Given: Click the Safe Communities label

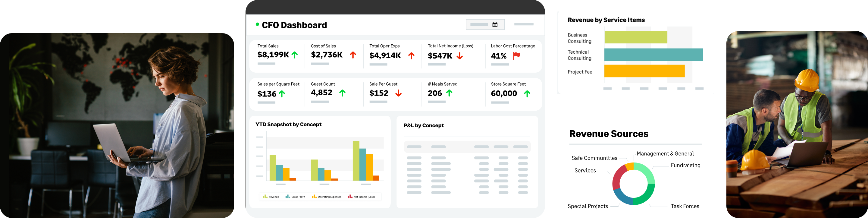Looking at the screenshot, I should coord(594,158).
